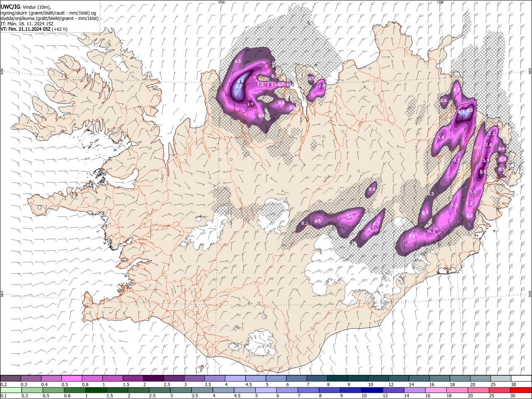Click the map value '2.4'
Screen dimensions: 532x399
(x=489, y=145)
